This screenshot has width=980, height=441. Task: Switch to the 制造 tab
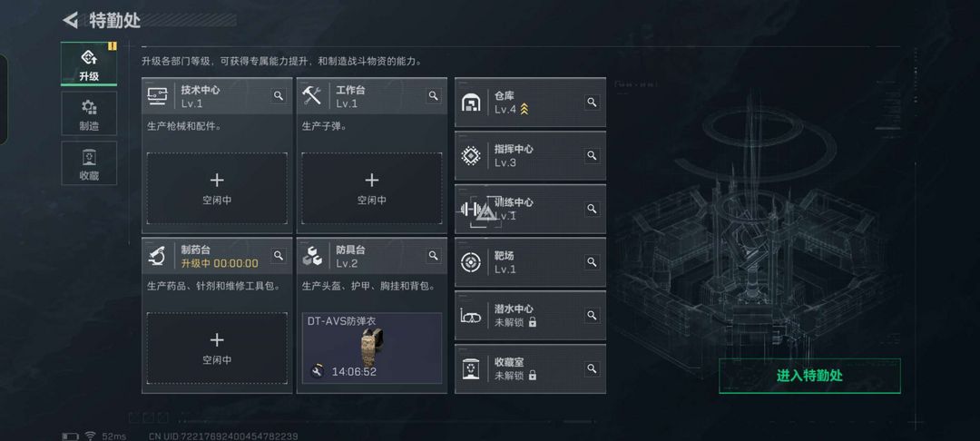pyautogui.click(x=89, y=113)
